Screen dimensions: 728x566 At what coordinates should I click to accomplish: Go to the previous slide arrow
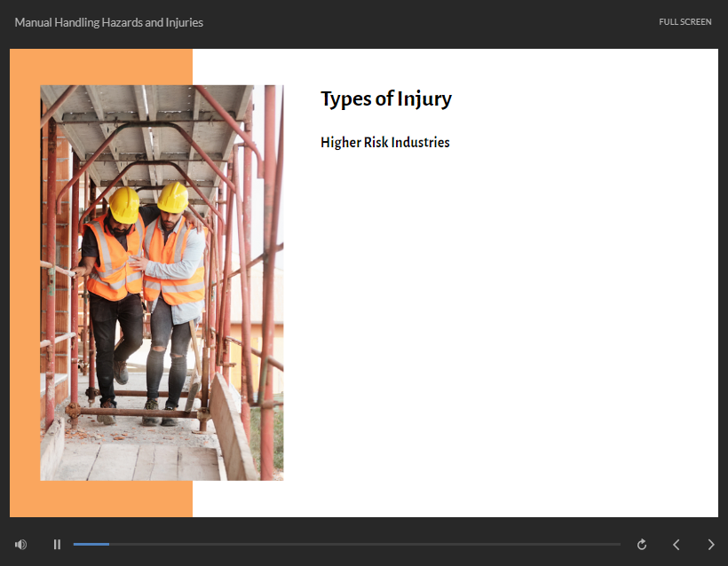click(x=676, y=545)
